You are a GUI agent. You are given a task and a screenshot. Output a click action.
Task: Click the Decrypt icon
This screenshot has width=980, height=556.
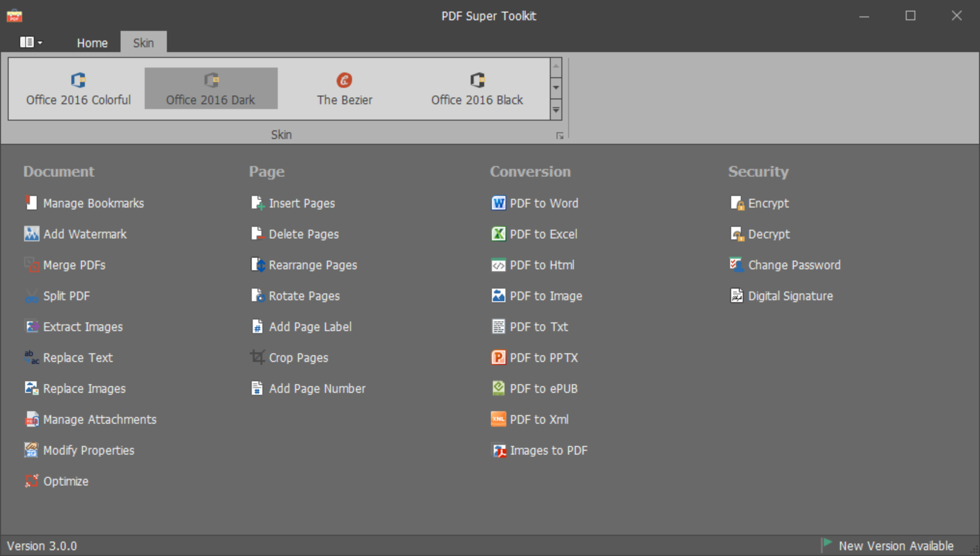point(737,234)
